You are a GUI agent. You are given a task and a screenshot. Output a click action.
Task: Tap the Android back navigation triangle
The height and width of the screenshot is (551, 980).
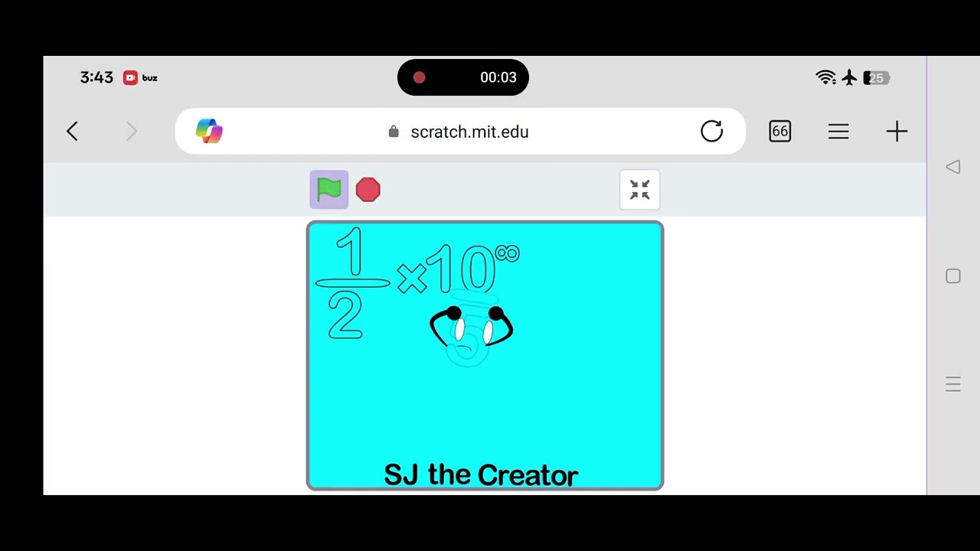(953, 167)
